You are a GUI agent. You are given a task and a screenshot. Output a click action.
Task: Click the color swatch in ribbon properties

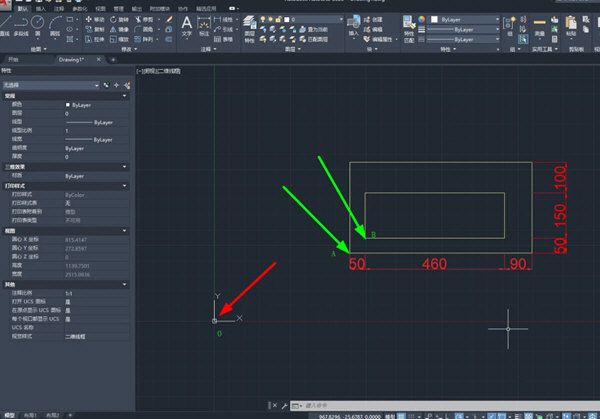(434, 19)
